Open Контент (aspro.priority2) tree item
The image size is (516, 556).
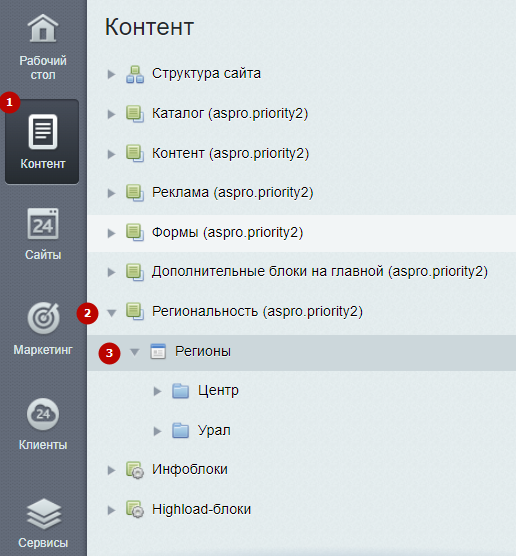click(x=230, y=154)
